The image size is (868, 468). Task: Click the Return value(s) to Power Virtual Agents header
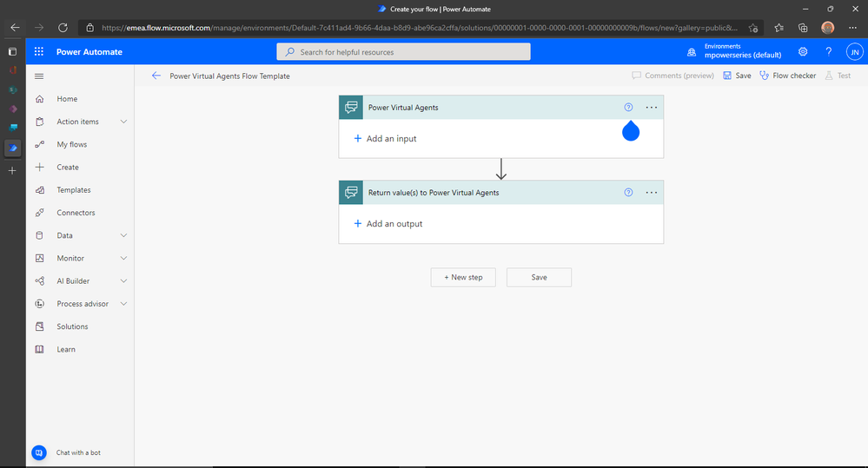[501, 193]
